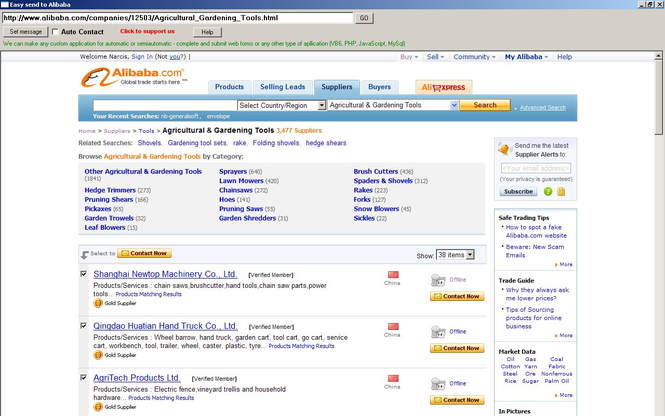Open Shanghai Newtop Machinery Co., Ltd. link
Viewport: 665px width, 416px height.
pyautogui.click(x=165, y=274)
